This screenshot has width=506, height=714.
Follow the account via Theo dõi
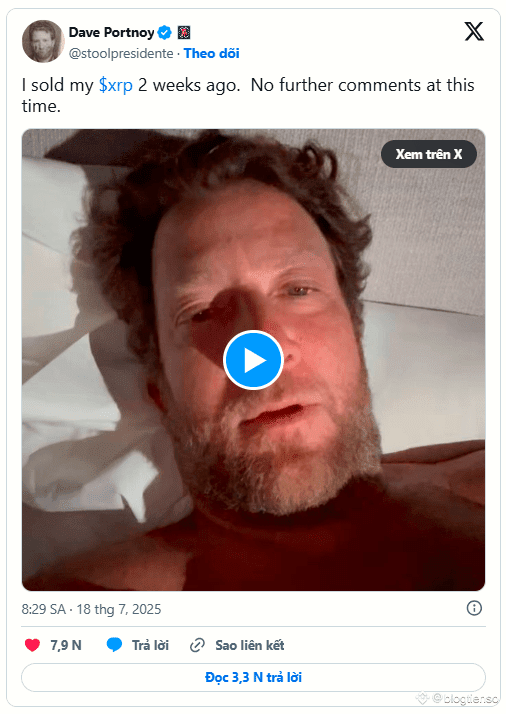click(x=212, y=53)
